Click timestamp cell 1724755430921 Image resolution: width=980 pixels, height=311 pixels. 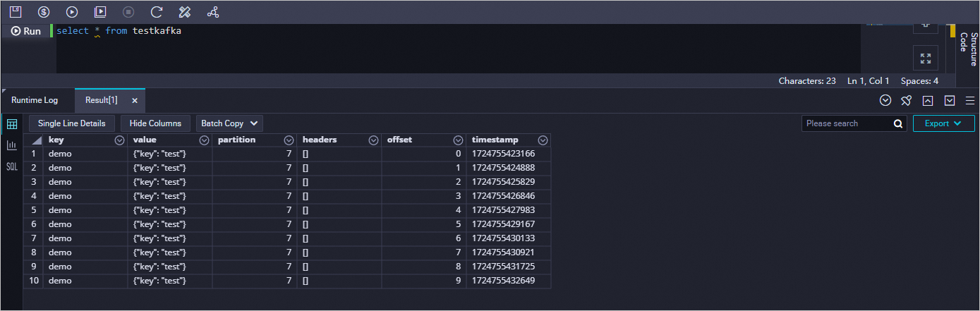pos(509,252)
